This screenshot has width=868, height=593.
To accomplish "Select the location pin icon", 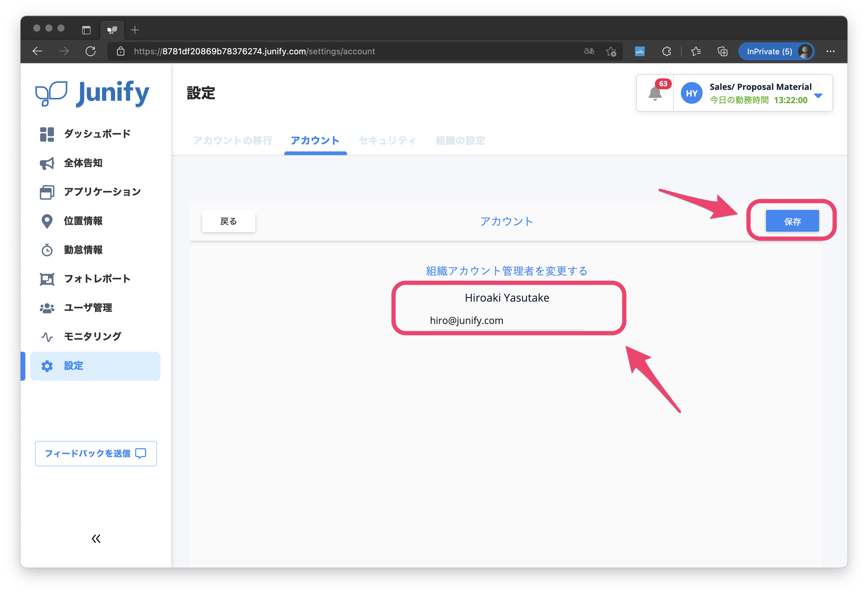I will [x=47, y=221].
